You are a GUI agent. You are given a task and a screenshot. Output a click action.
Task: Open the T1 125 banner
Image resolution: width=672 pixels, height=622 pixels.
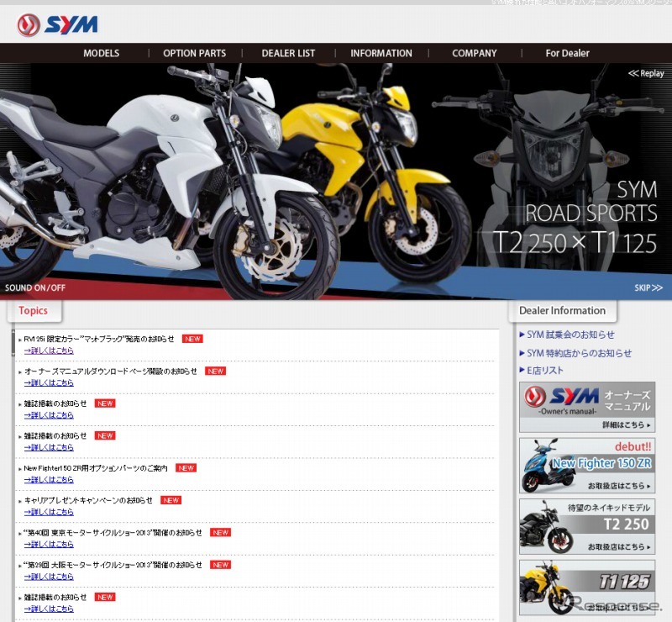(x=587, y=588)
